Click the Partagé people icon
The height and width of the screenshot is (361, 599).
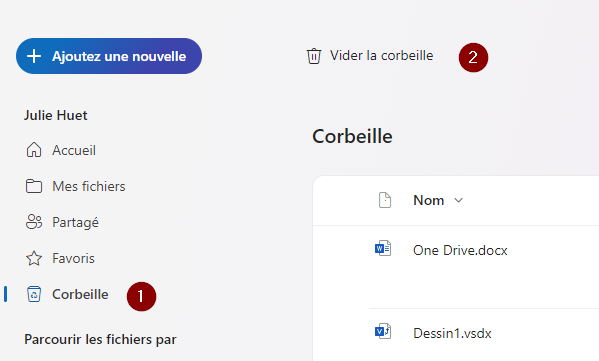tap(34, 222)
